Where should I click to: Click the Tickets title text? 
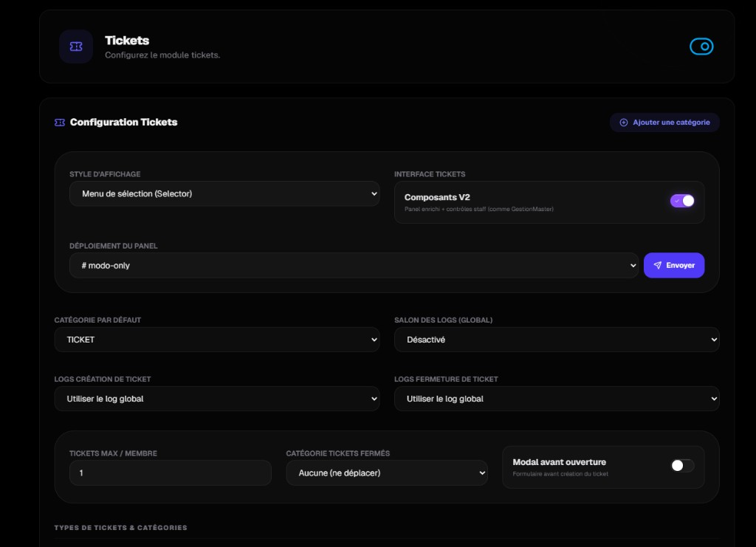127,41
